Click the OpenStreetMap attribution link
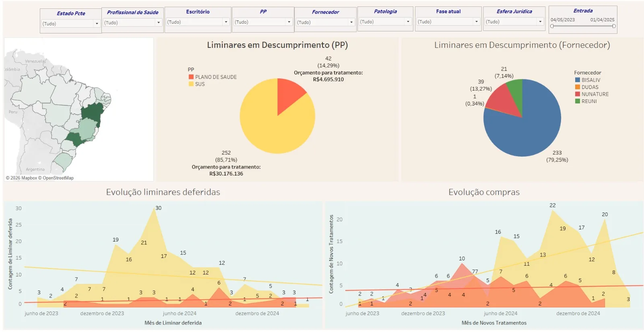 point(58,178)
